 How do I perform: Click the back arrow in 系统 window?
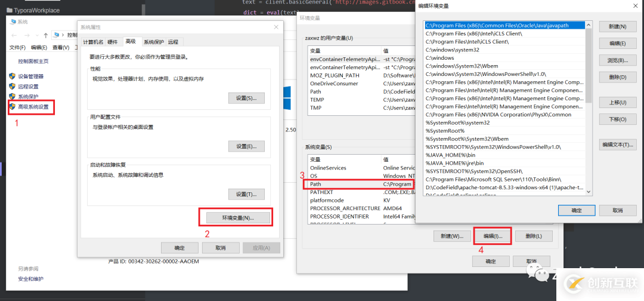14,35
